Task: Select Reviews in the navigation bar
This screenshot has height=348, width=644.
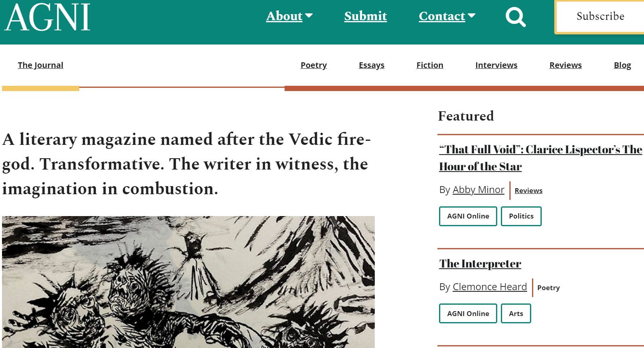Action: click(x=565, y=65)
